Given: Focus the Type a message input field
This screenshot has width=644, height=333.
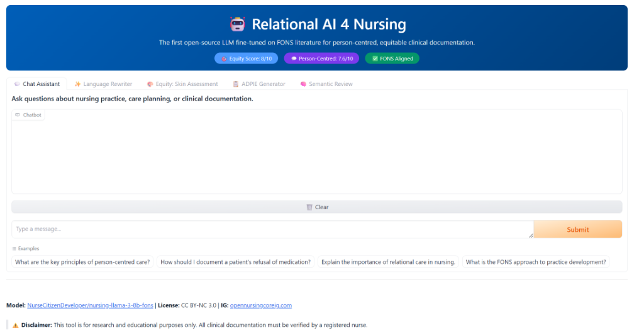Looking at the screenshot, I should 272,229.
